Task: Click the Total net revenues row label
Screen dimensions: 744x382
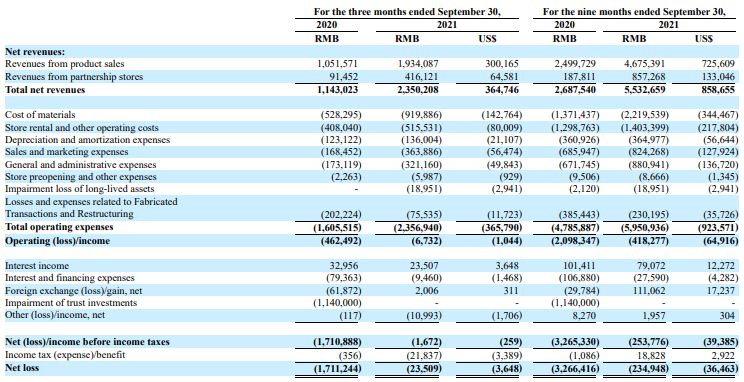Action: tap(45, 90)
